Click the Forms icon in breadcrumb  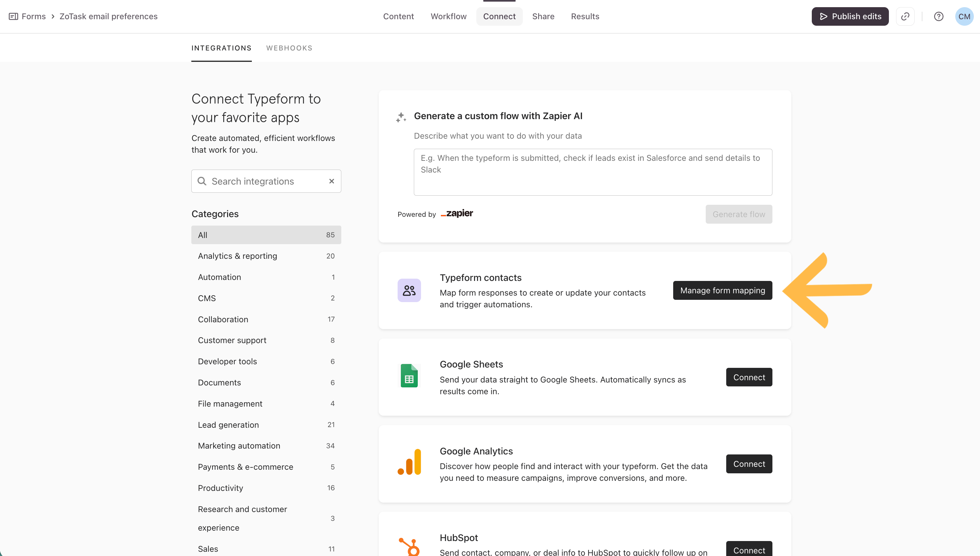coord(13,16)
